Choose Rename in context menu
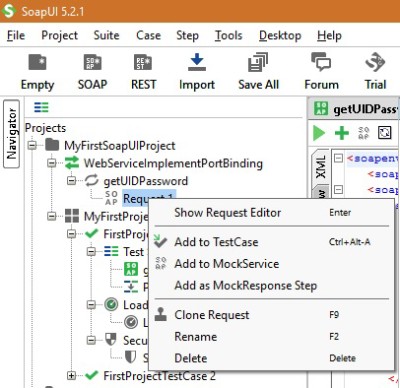Viewport: 400px width, 388px height. tap(271, 336)
